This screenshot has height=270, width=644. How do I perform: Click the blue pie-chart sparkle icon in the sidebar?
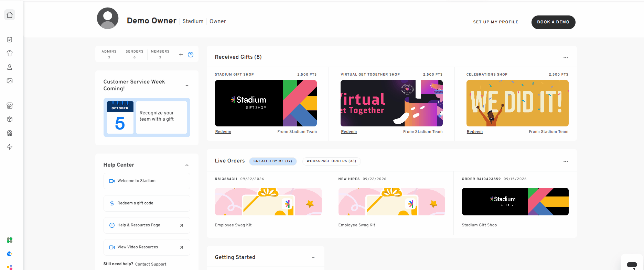(10, 254)
